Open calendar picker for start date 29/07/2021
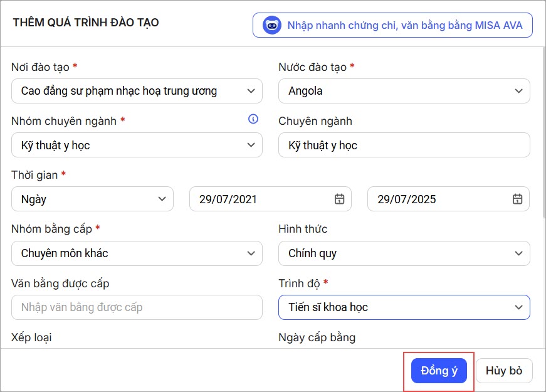The width and height of the screenshot is (546, 392). point(339,199)
